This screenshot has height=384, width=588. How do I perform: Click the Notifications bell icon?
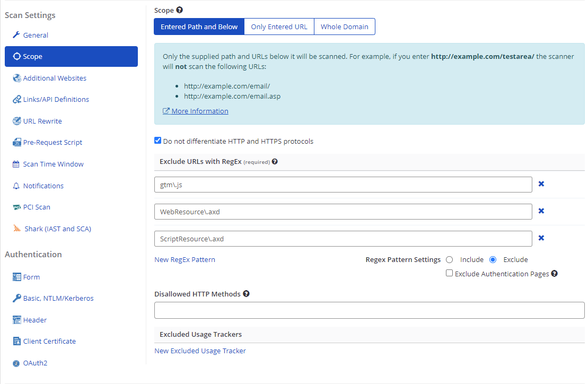click(x=16, y=186)
